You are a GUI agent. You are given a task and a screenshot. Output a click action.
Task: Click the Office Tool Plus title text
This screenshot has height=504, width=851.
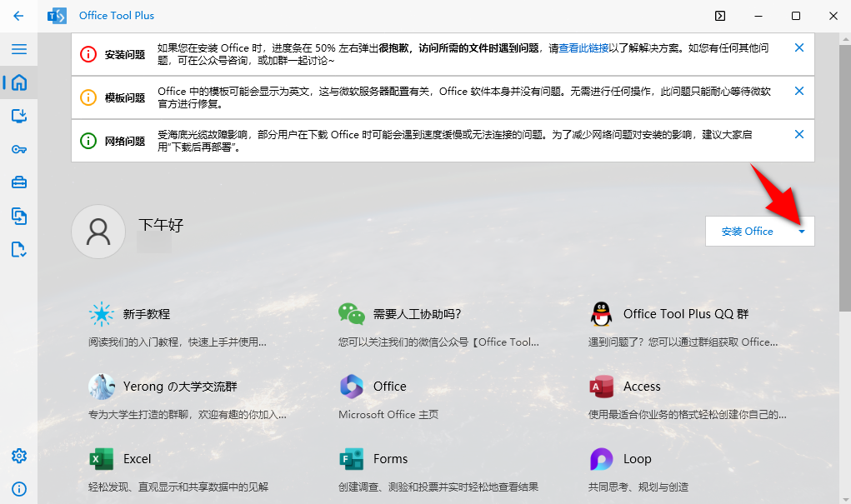[117, 16]
